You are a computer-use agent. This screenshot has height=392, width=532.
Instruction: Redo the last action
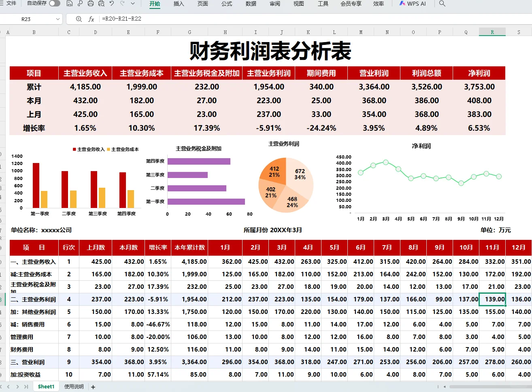click(122, 3)
